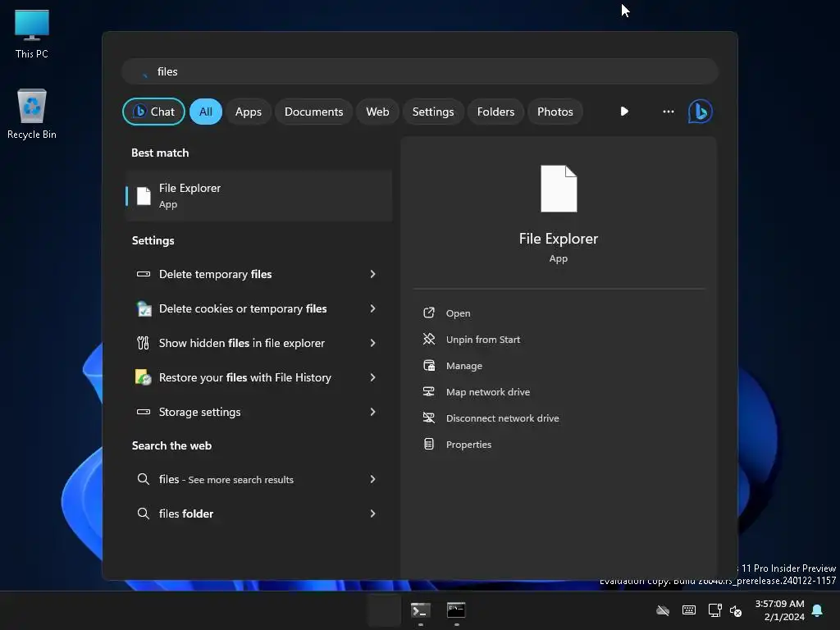Image resolution: width=840 pixels, height=630 pixels.
Task: Click the search box containing 'files'
Action: [x=420, y=71]
